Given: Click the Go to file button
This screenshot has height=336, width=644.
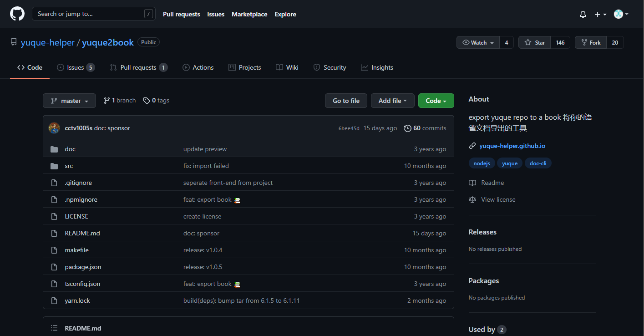Looking at the screenshot, I should [x=346, y=101].
